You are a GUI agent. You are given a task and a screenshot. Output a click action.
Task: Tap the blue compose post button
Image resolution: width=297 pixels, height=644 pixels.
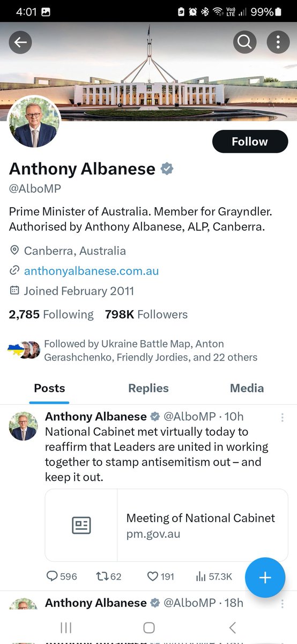(x=265, y=577)
